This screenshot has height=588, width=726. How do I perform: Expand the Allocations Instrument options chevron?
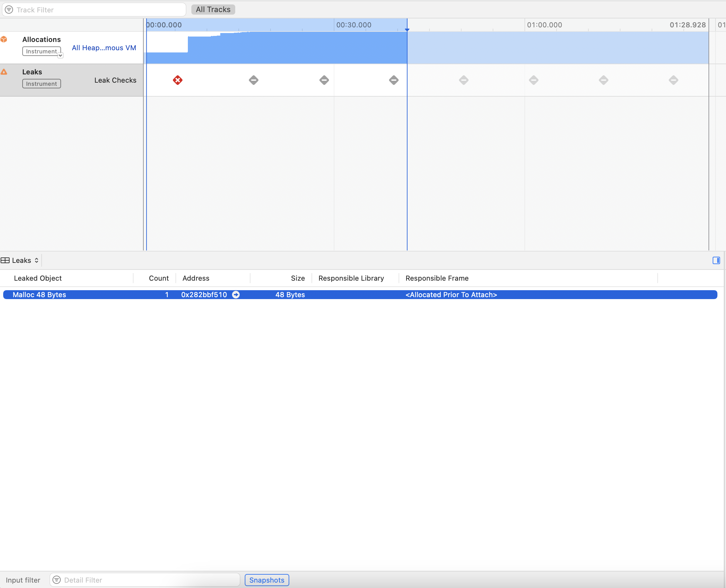coord(60,55)
